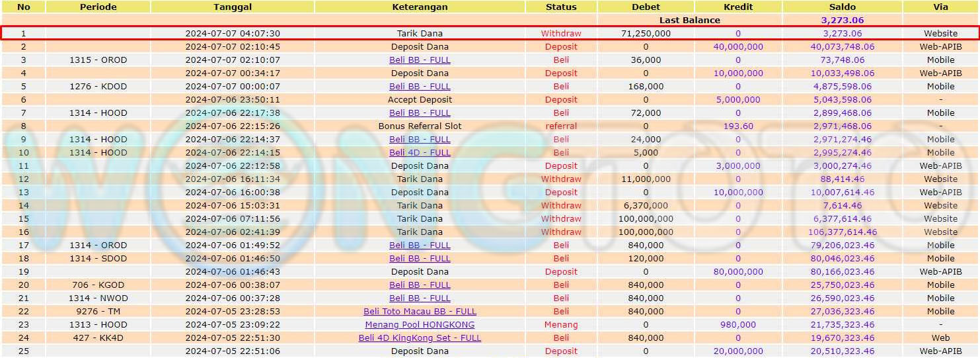Open the "Beli Toto Macau BB - FULL" link
This screenshot has height=358, width=980.
point(420,312)
